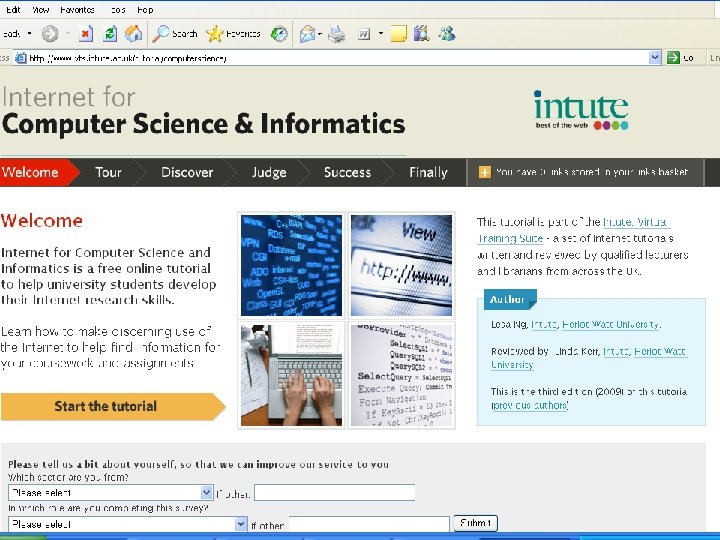Image resolution: width=720 pixels, height=540 pixels.
Task: Follow the Intute: Virtual Training Suite link
Action: tap(574, 230)
